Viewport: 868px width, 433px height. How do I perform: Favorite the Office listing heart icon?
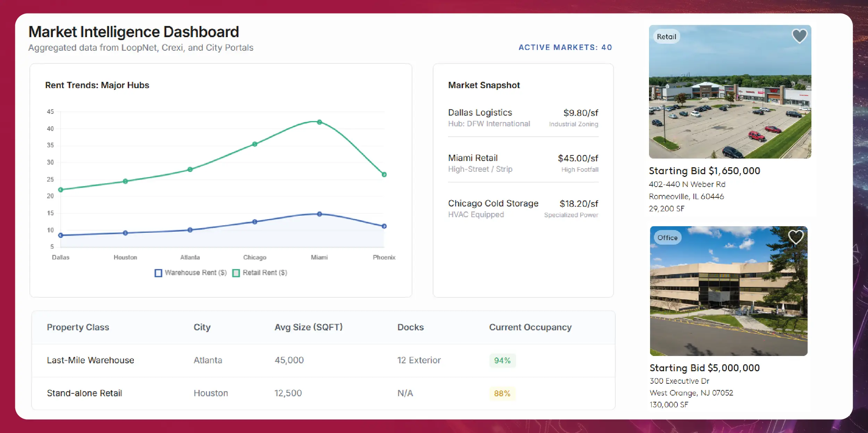click(796, 237)
